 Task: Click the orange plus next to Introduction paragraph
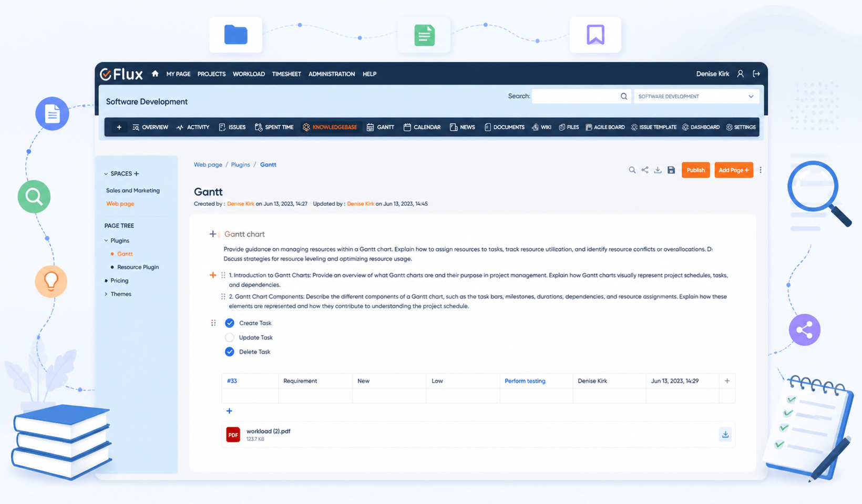(x=213, y=275)
